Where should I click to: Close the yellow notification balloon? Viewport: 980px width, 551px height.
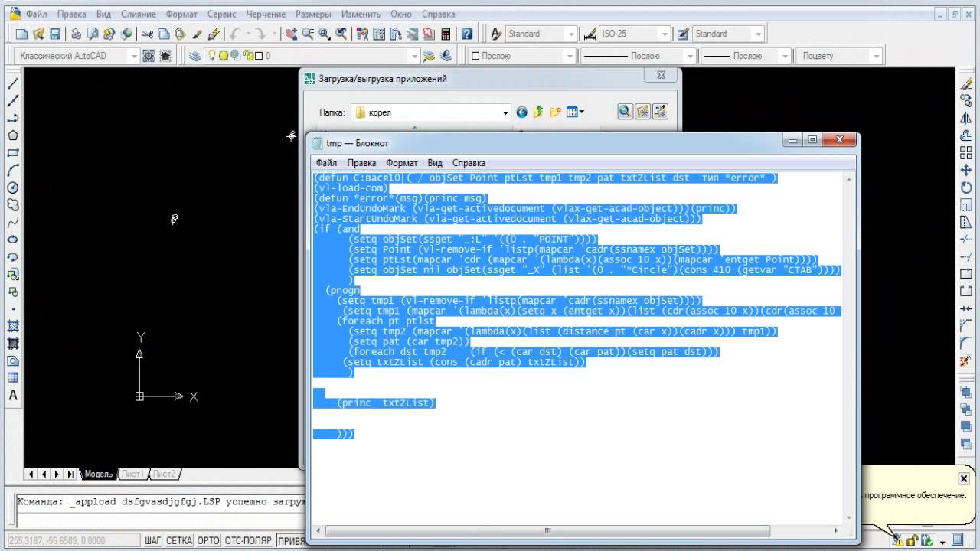pos(964,478)
